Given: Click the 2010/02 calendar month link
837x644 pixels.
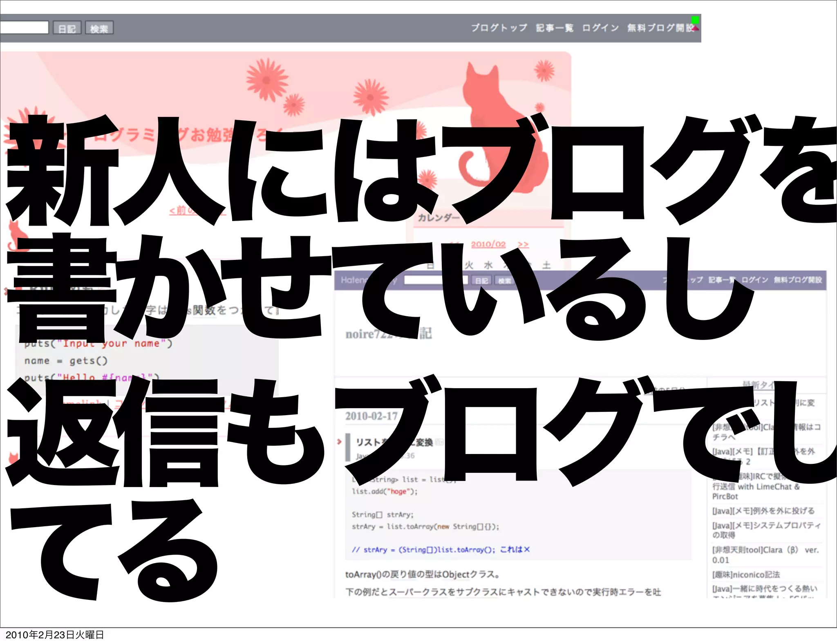Looking at the screenshot, I should (488, 244).
